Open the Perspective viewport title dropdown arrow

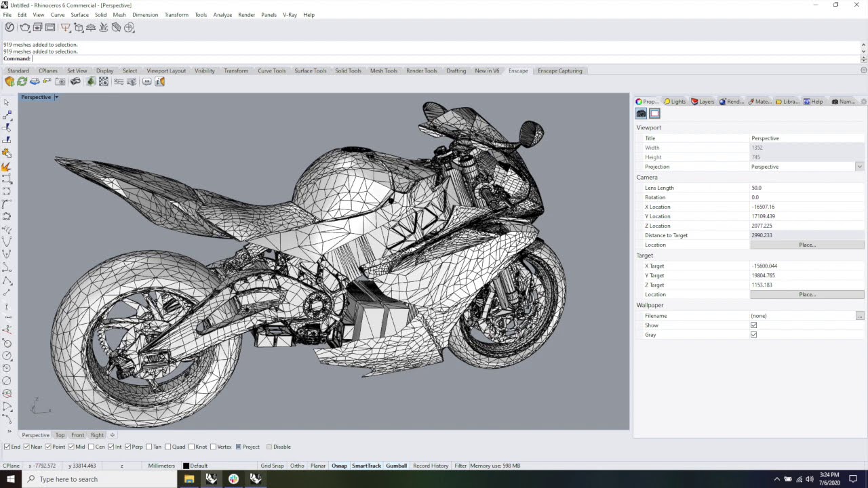(x=56, y=97)
